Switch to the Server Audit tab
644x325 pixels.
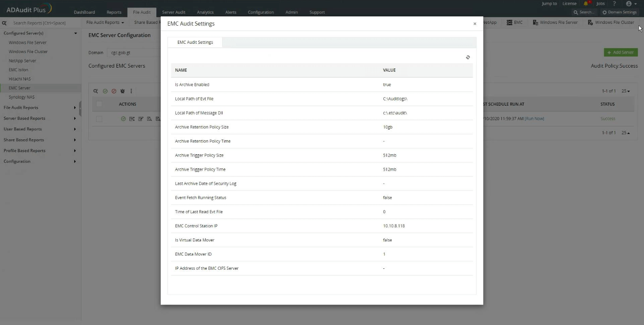(174, 12)
